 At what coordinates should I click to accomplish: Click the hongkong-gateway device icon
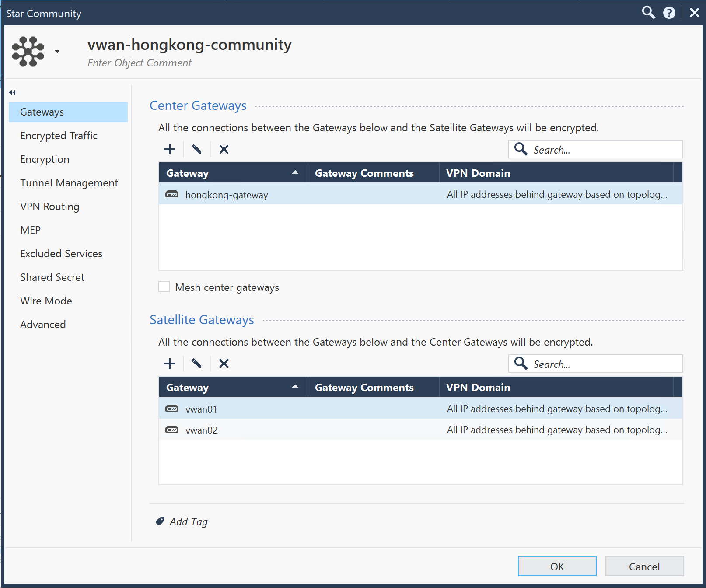[x=172, y=194]
